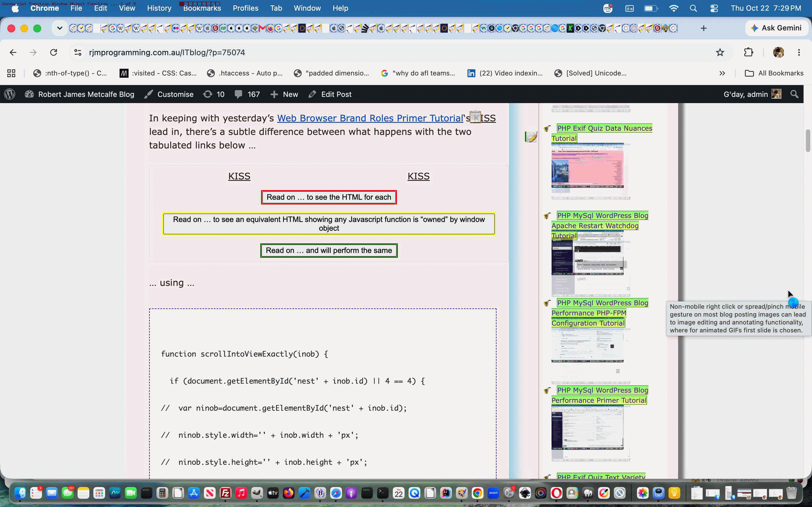
Task: Reload the current blog page
Action: tap(54, 52)
